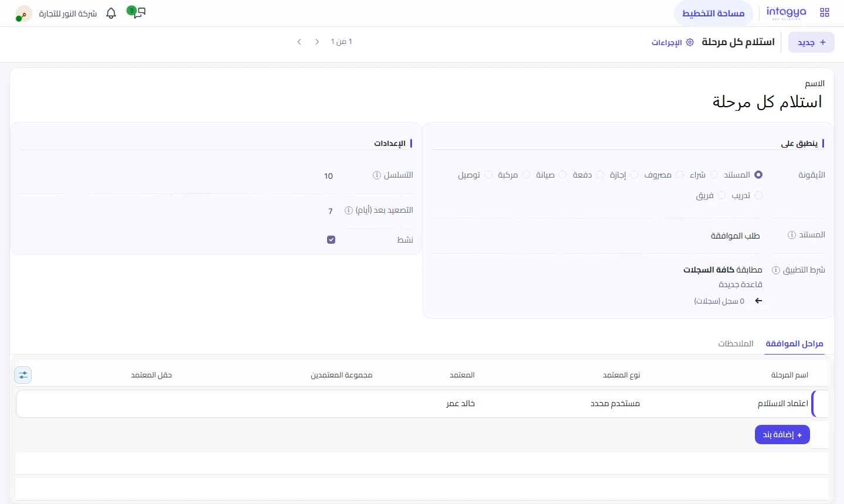Click the intagya logo
Image resolution: width=844 pixels, height=504 pixels.
(786, 13)
